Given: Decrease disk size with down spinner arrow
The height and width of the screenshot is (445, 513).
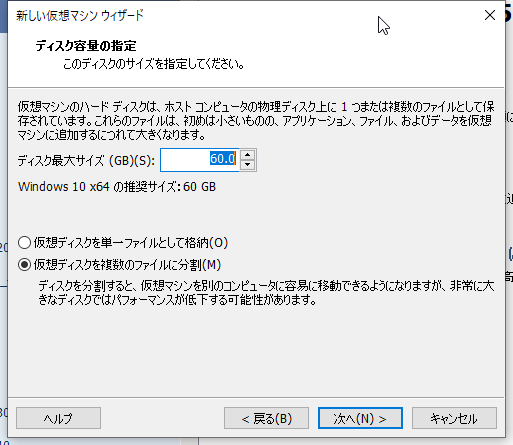Looking at the screenshot, I should tap(248, 165).
